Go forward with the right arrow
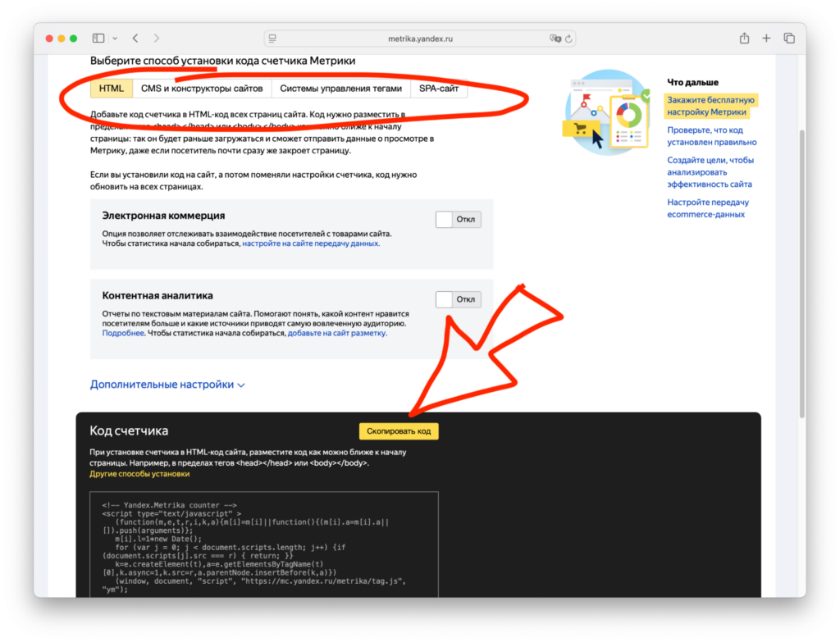This screenshot has height=642, width=840. click(157, 38)
